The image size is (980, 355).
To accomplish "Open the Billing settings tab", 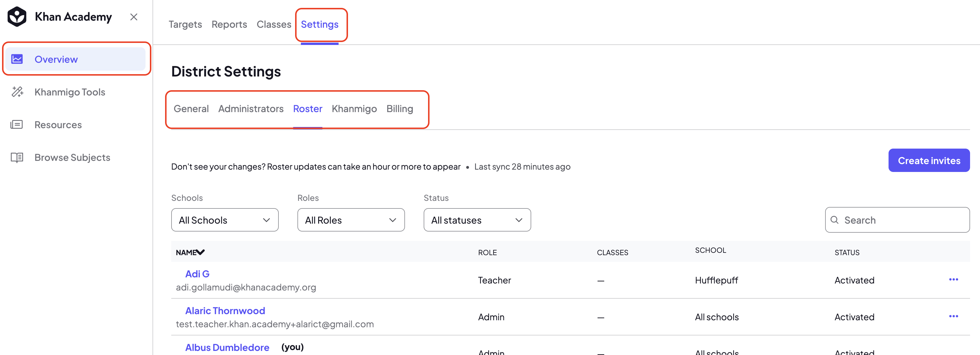I will tap(399, 109).
